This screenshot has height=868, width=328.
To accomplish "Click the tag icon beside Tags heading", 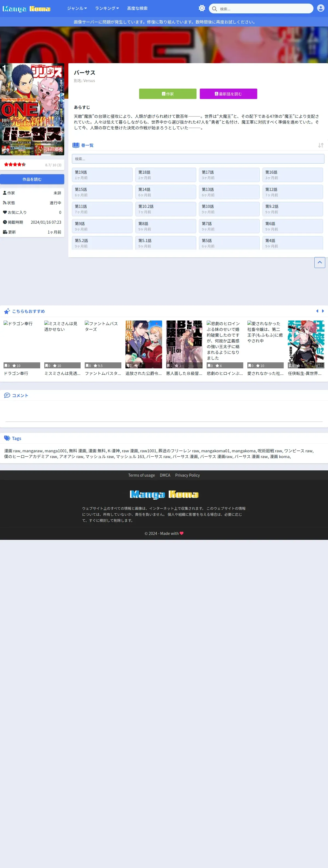I will pyautogui.click(x=7, y=438).
